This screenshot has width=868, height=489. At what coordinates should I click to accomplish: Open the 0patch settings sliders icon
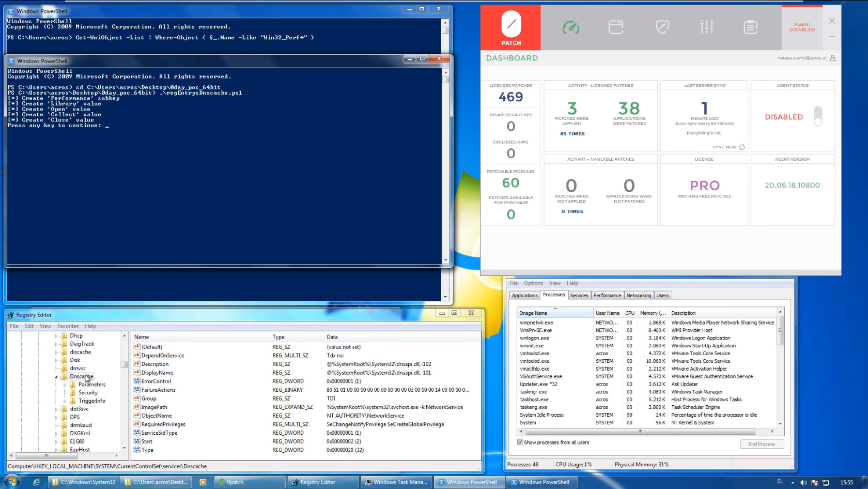pyautogui.click(x=707, y=27)
